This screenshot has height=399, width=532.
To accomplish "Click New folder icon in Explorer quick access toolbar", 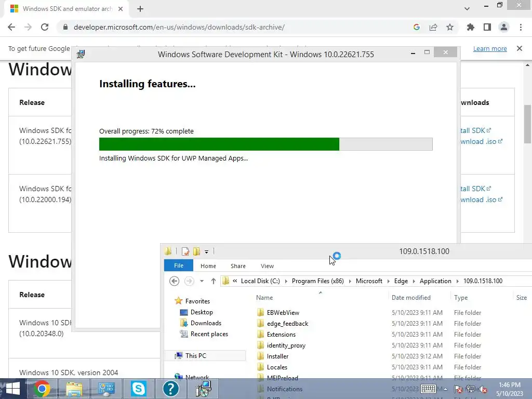I will 196,251.
